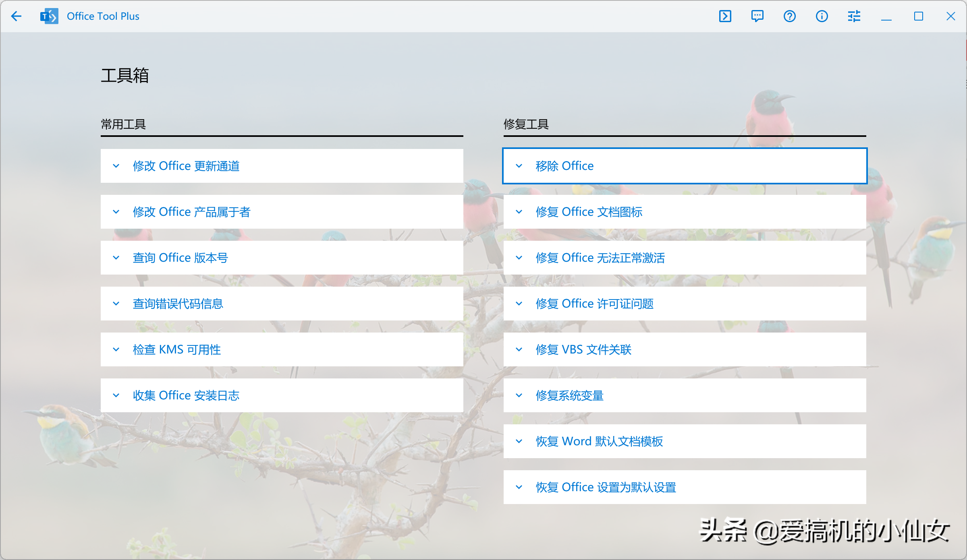Click the 修复 Office 许可证问题 label
The height and width of the screenshot is (560, 967).
click(x=595, y=304)
